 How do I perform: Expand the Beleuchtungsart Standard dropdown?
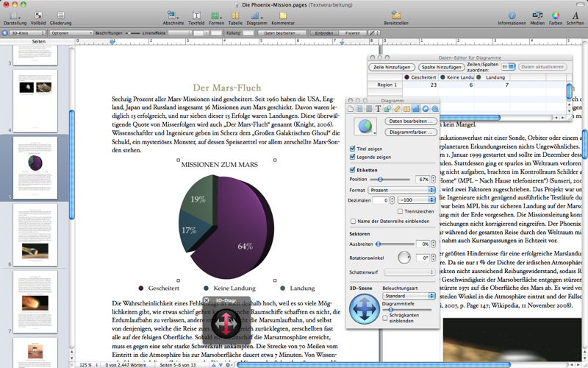[409, 296]
